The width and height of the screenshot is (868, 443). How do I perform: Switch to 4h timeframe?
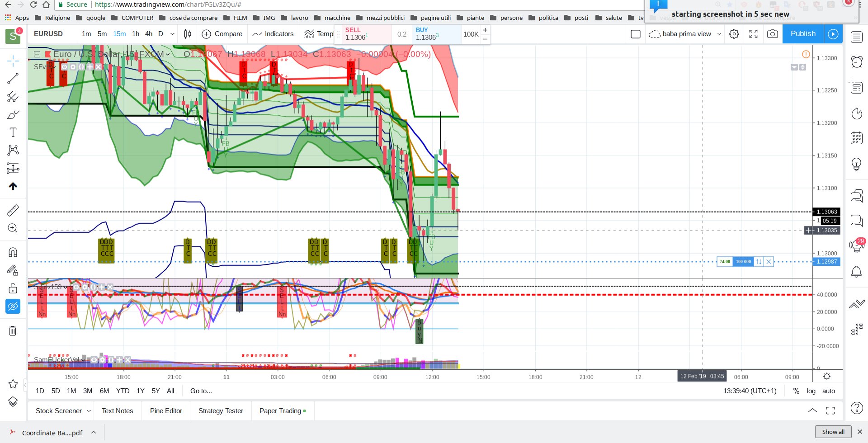click(149, 34)
